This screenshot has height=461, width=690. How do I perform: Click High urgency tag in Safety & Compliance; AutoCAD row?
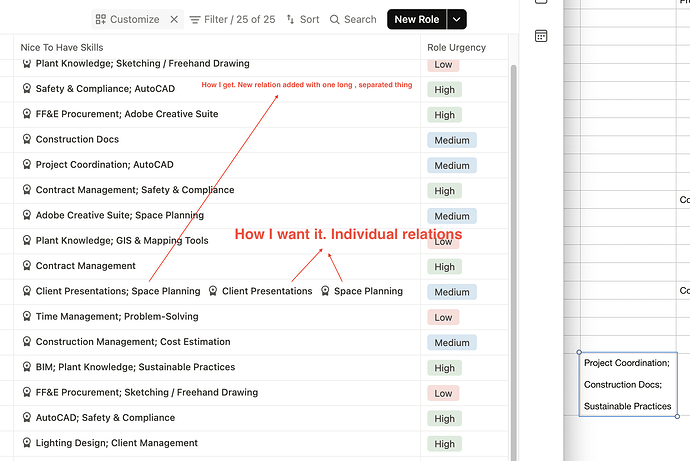444,90
